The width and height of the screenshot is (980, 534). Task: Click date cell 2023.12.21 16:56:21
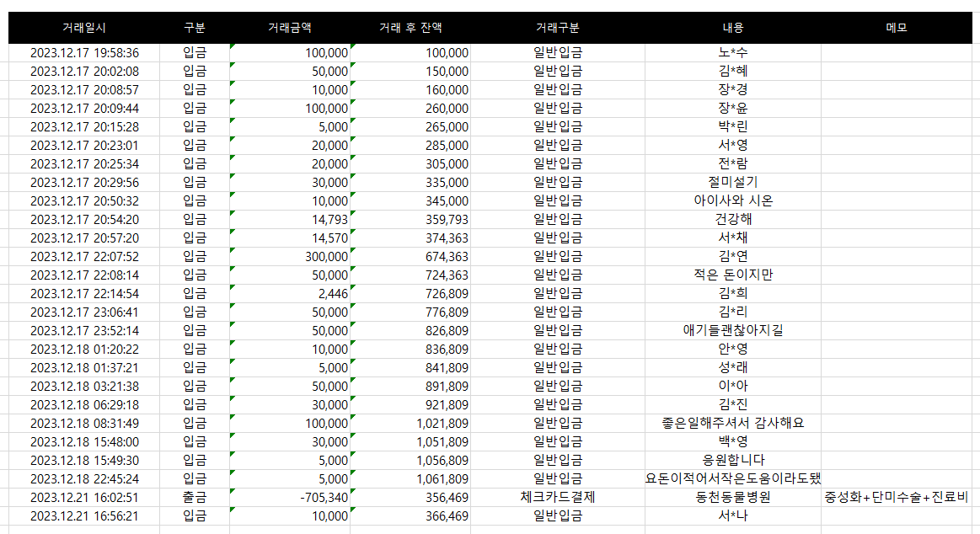[84, 515]
